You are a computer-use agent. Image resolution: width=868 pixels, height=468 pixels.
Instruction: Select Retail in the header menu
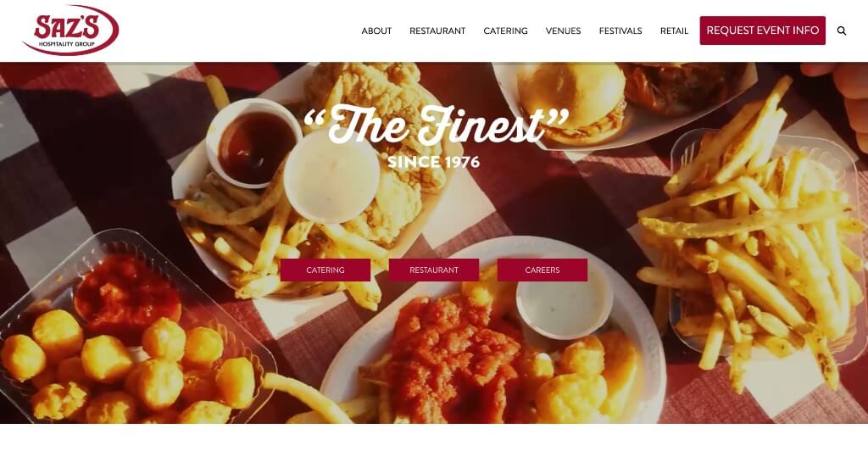click(x=674, y=31)
